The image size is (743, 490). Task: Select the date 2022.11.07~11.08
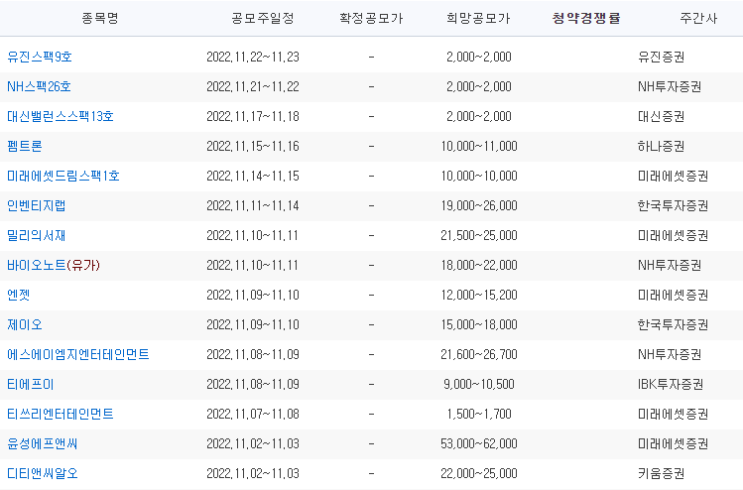[x=253, y=415]
